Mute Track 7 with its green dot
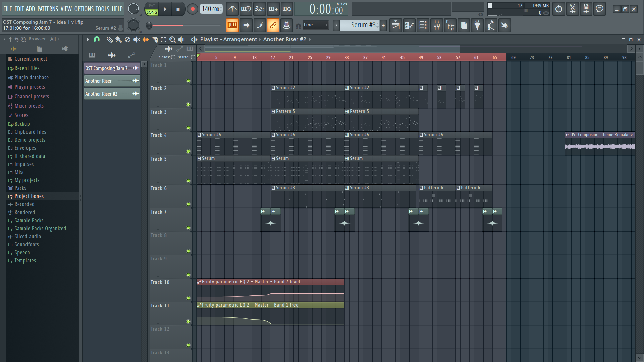Image resolution: width=644 pixels, height=362 pixels. click(188, 228)
